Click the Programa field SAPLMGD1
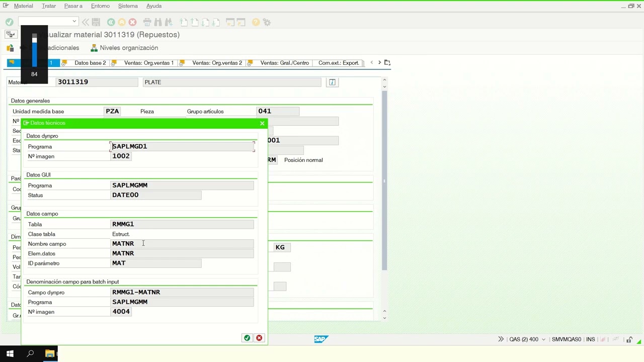 point(182,146)
